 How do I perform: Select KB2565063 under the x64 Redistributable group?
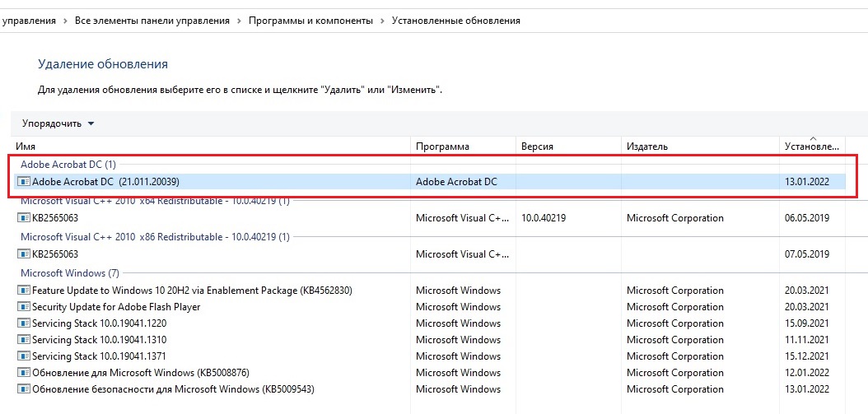pos(429,218)
